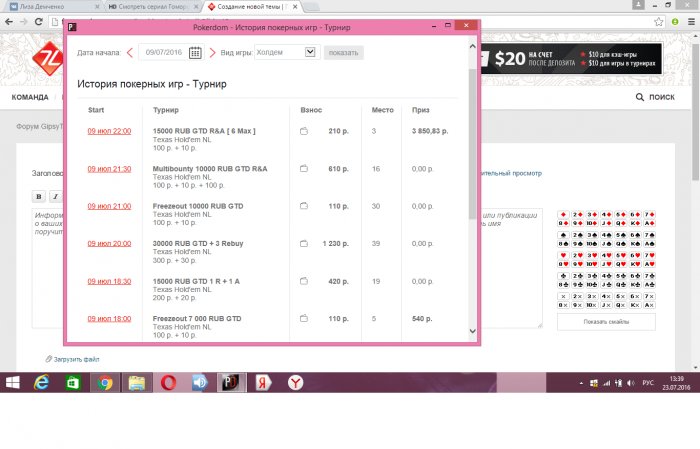
Task: Open the Windows Start button
Action: click(x=12, y=382)
